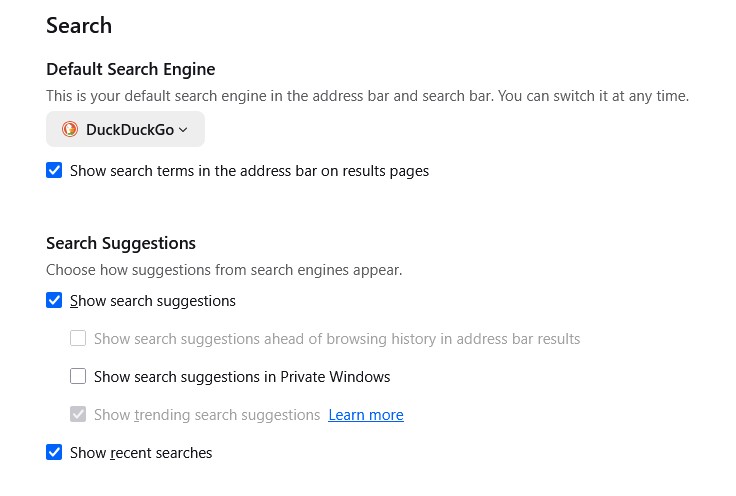Click the default search engine description sentence

(367, 97)
